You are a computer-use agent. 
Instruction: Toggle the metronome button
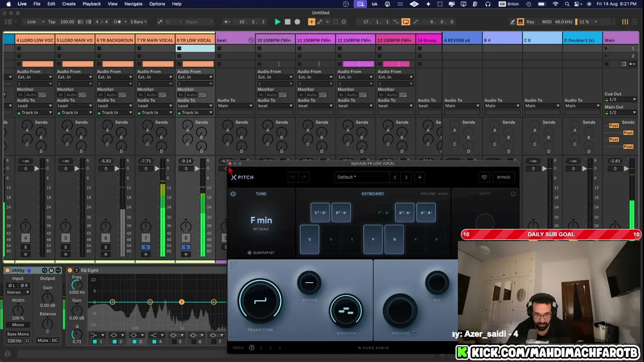tap(117, 22)
